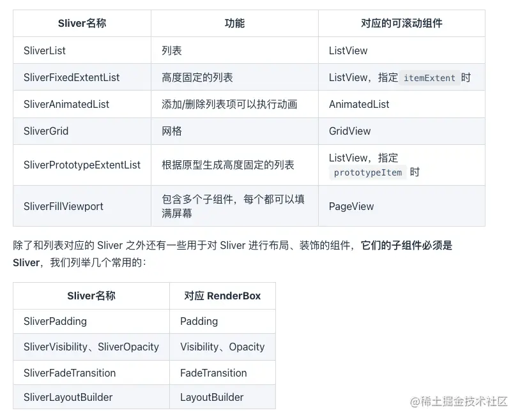Image resolution: width=520 pixels, height=420 pixels.
Task: Select the SliverFadeTransition cell
Action: point(91,373)
